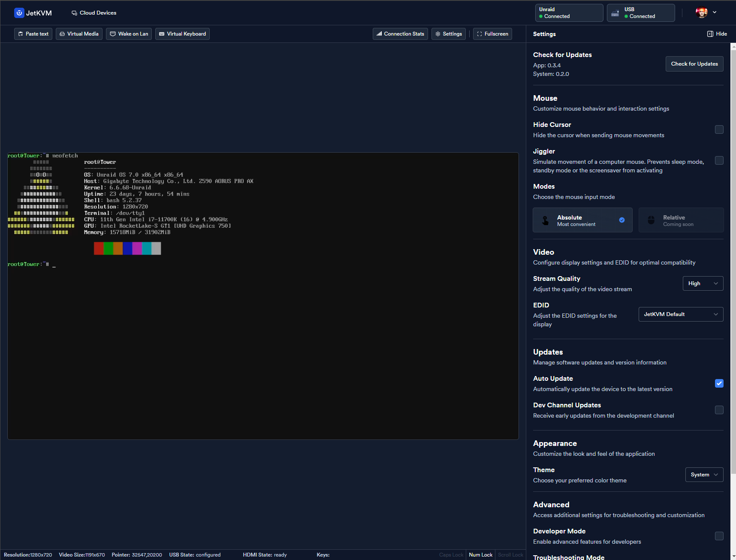The width and height of the screenshot is (736, 560).
Task: Hide the Settings sidebar
Action: coord(717,34)
